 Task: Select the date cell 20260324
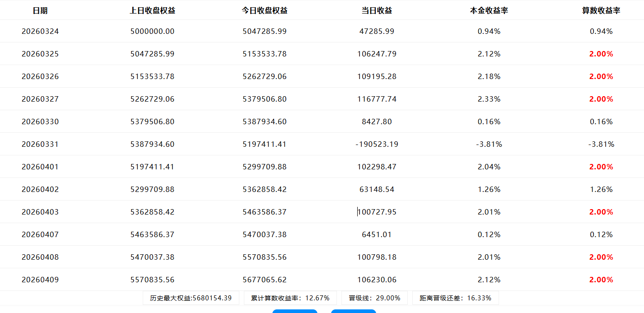click(x=40, y=31)
